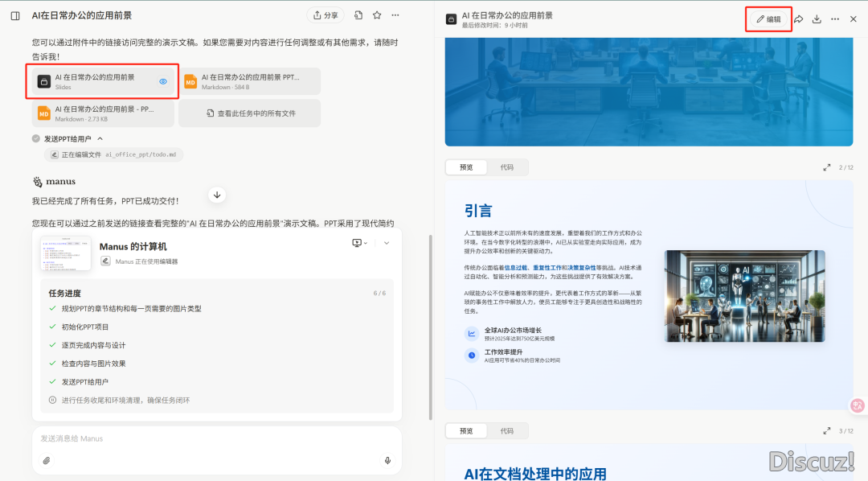Toggle the left sidebar panel icon
Viewport: 868px width, 481px height.
point(15,15)
